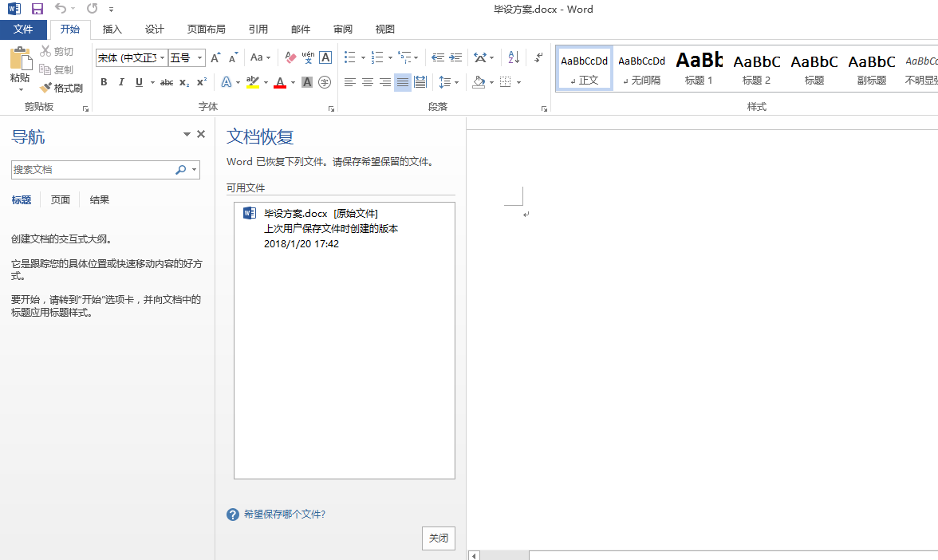The image size is (938, 560).
Task: Apply the 副标题 style
Action: [x=872, y=69]
